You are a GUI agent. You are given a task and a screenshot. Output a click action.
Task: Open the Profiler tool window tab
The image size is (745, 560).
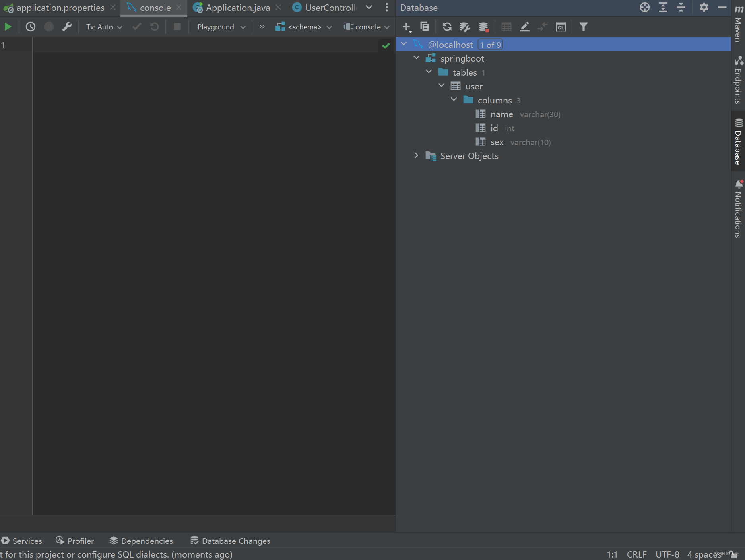coord(75,541)
